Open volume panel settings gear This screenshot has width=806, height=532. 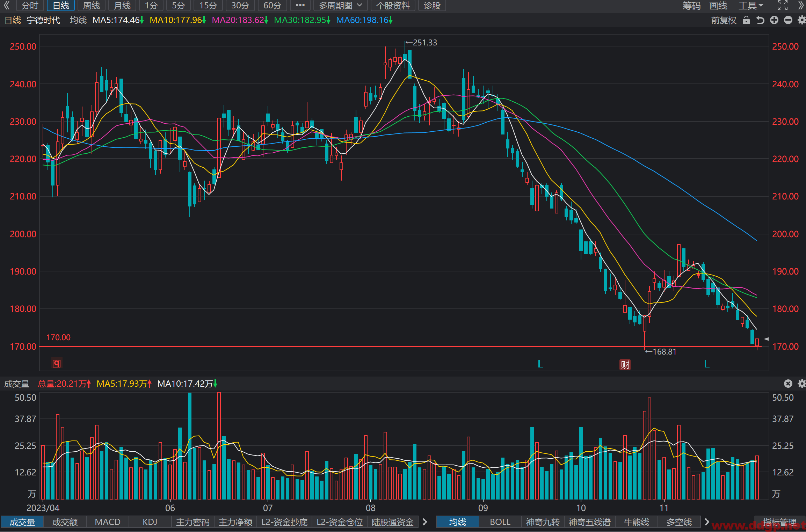coord(802,384)
